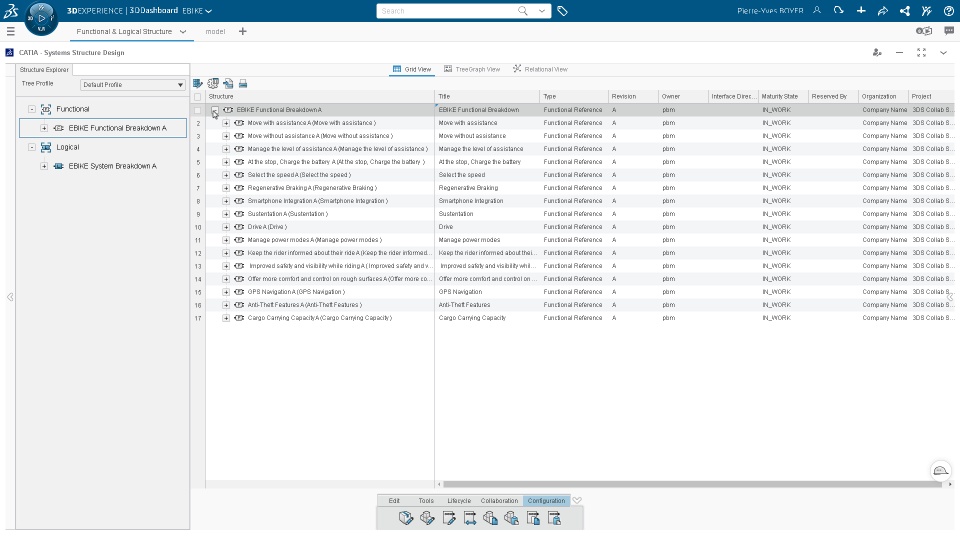Open the Lifecycle action bar tab
Viewport: 960px width, 540px height.
click(x=459, y=501)
